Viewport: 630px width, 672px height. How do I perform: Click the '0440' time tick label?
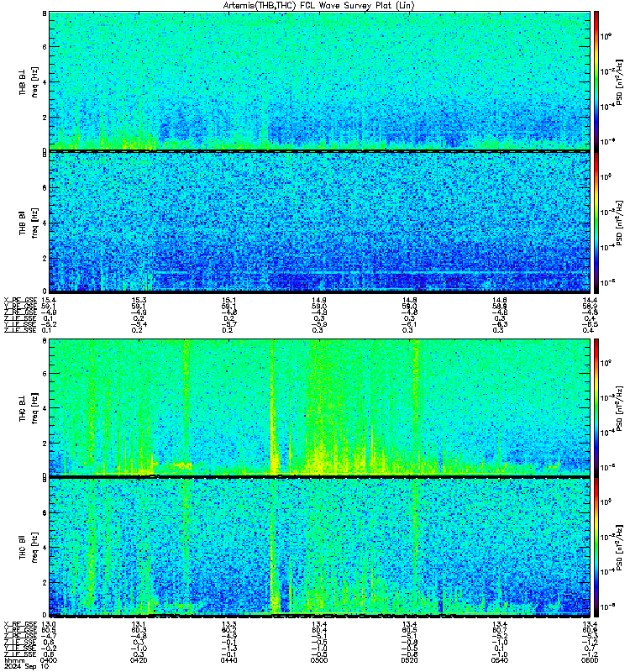pyautogui.click(x=228, y=660)
